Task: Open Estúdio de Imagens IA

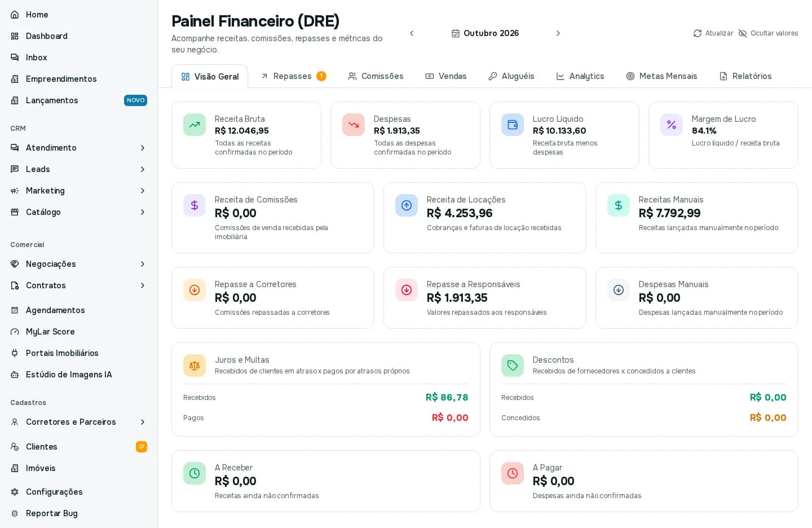Action: point(78,375)
